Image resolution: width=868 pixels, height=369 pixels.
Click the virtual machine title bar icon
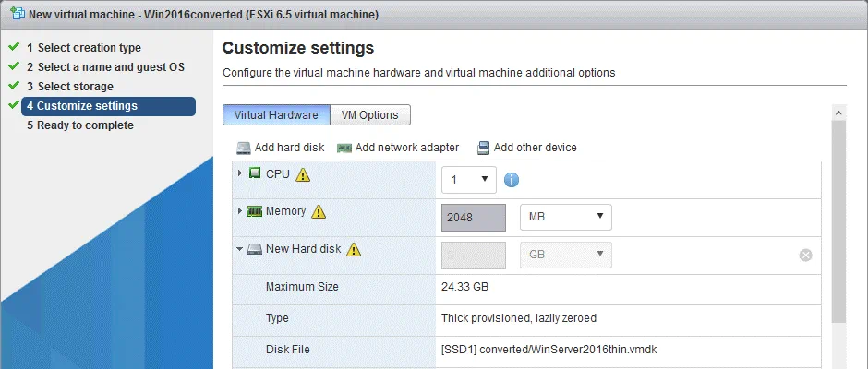(16, 15)
